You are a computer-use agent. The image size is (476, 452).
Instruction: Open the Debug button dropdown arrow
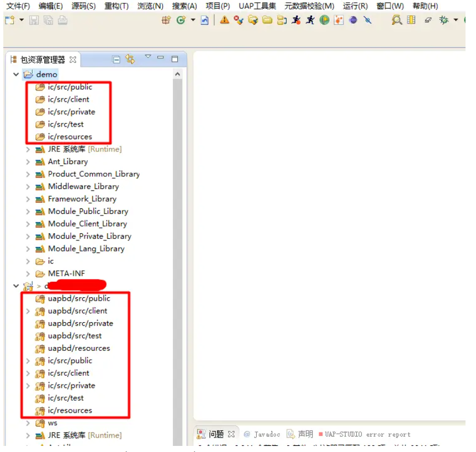[x=456, y=20]
